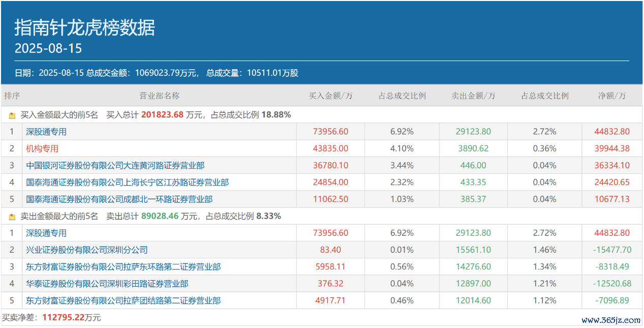The width and height of the screenshot is (644, 328).
Task: Click 华泰证券 buy amount 376.32
Action: point(331,283)
